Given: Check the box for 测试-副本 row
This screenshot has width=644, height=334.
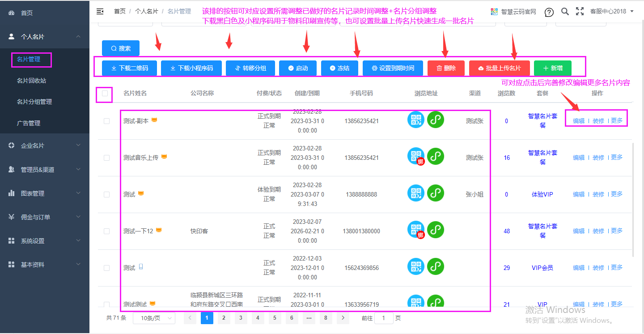Looking at the screenshot, I should click(106, 121).
